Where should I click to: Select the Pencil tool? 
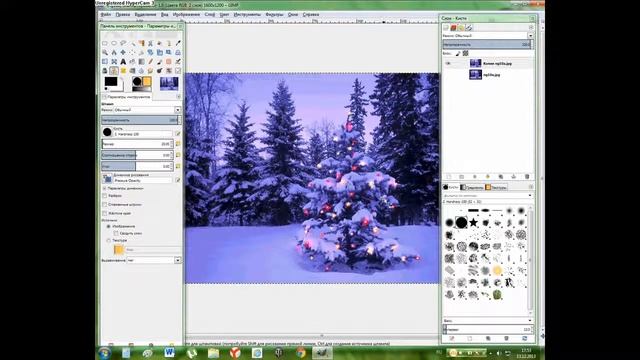150,62
